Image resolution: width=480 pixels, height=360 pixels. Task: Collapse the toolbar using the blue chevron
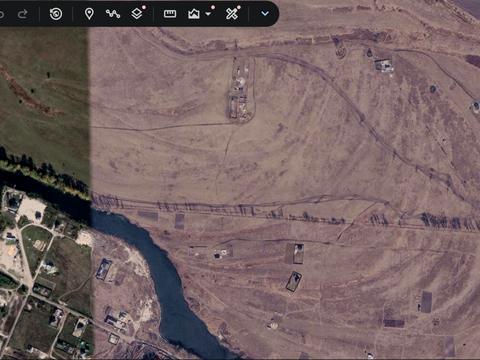265,14
